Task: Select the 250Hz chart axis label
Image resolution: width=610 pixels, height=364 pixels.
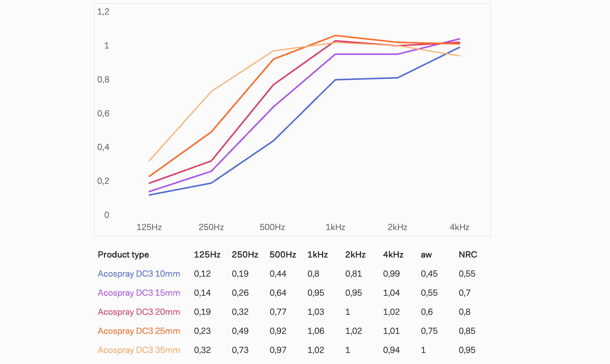Action: (x=211, y=227)
